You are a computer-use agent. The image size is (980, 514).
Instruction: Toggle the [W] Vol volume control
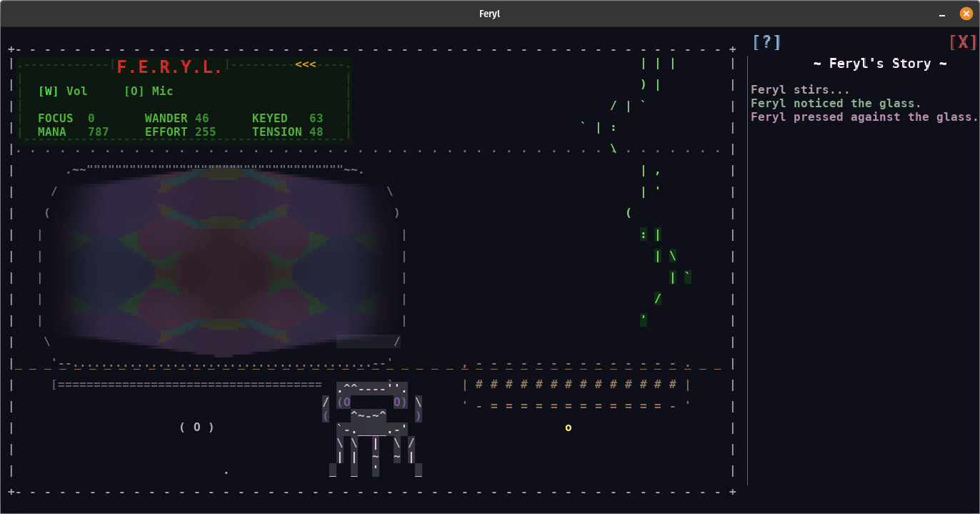63,92
